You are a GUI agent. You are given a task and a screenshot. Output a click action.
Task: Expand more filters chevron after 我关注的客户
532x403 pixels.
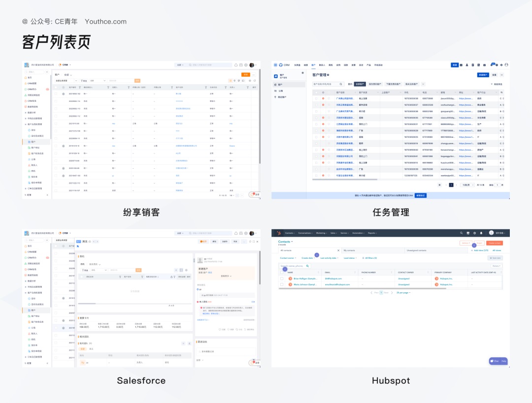(x=423, y=84)
